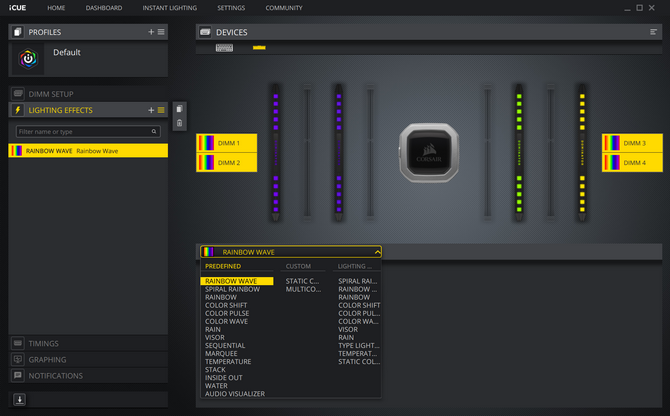670x416 pixels.
Task: Choose Multicolor custom effect
Action: (303, 289)
